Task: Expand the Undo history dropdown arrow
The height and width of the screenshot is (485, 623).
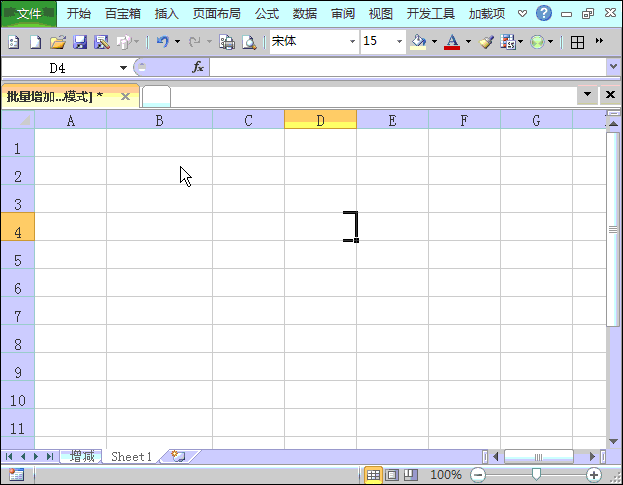Action: pos(177,41)
